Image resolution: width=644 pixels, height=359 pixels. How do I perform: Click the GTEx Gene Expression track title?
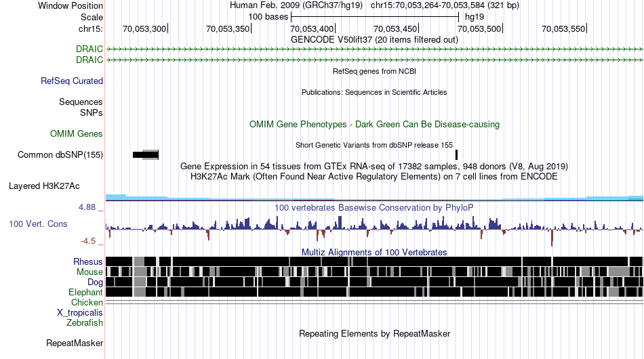click(374, 166)
